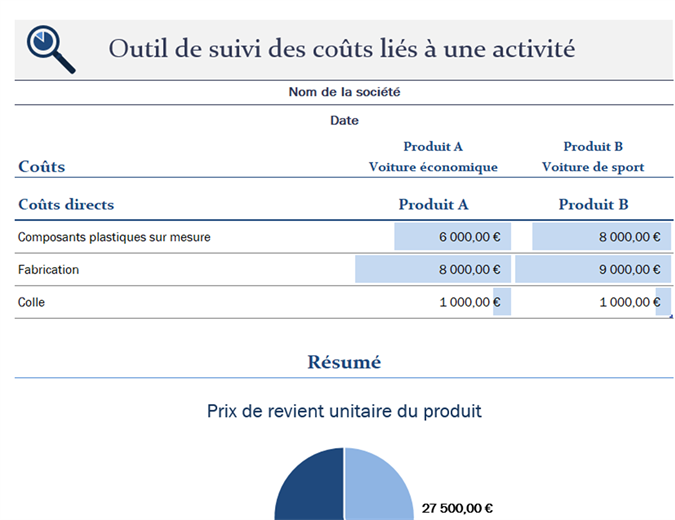This screenshot has width=675, height=520.
Task: Click the 'Nom de la société' cell
Action: tap(344, 92)
